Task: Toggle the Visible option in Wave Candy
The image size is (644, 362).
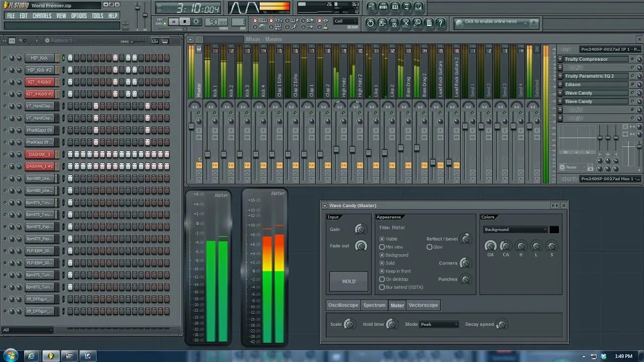Action: click(382, 239)
